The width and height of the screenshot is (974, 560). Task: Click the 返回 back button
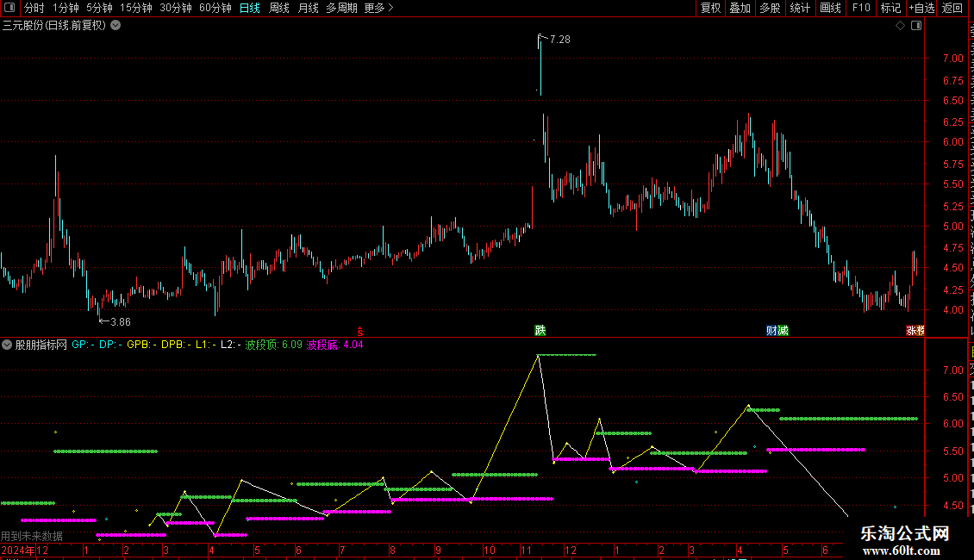952,8
